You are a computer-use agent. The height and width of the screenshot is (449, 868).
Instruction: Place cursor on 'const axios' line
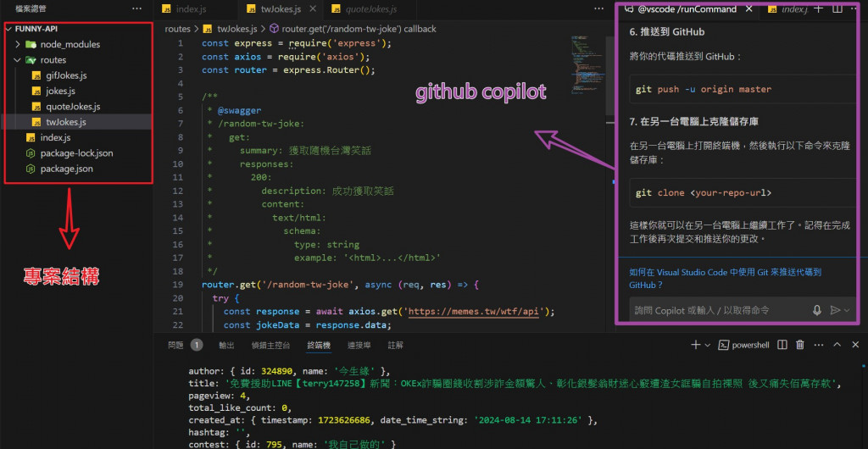(x=286, y=57)
